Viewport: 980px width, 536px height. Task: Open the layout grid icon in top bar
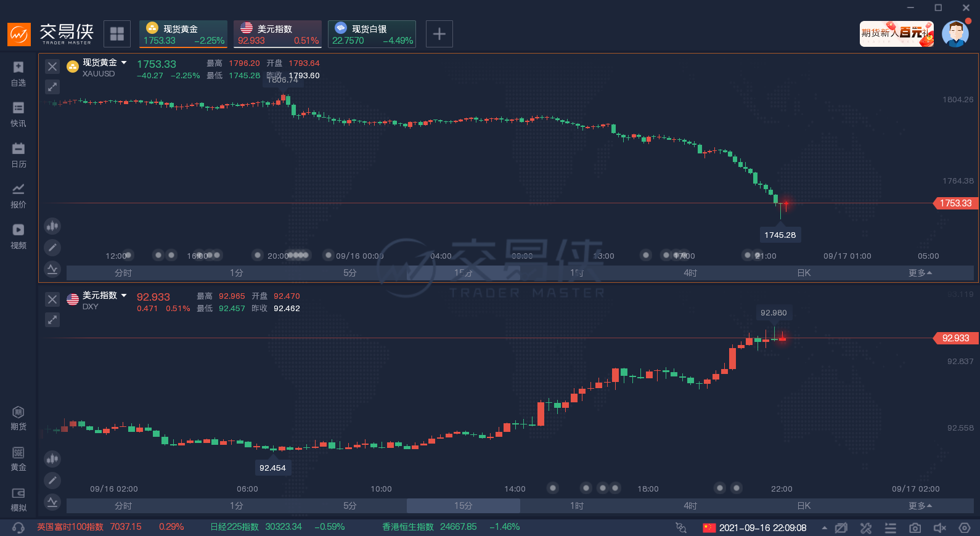pos(117,34)
